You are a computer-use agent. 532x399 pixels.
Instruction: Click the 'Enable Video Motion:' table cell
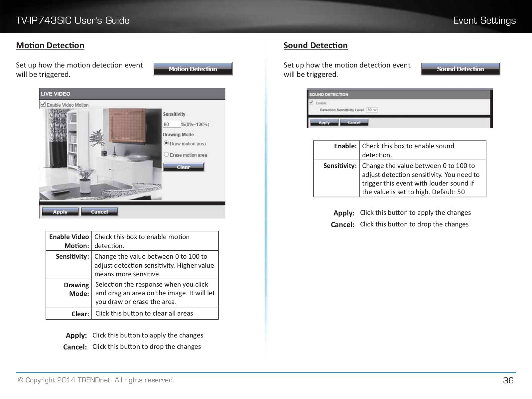[69, 241]
